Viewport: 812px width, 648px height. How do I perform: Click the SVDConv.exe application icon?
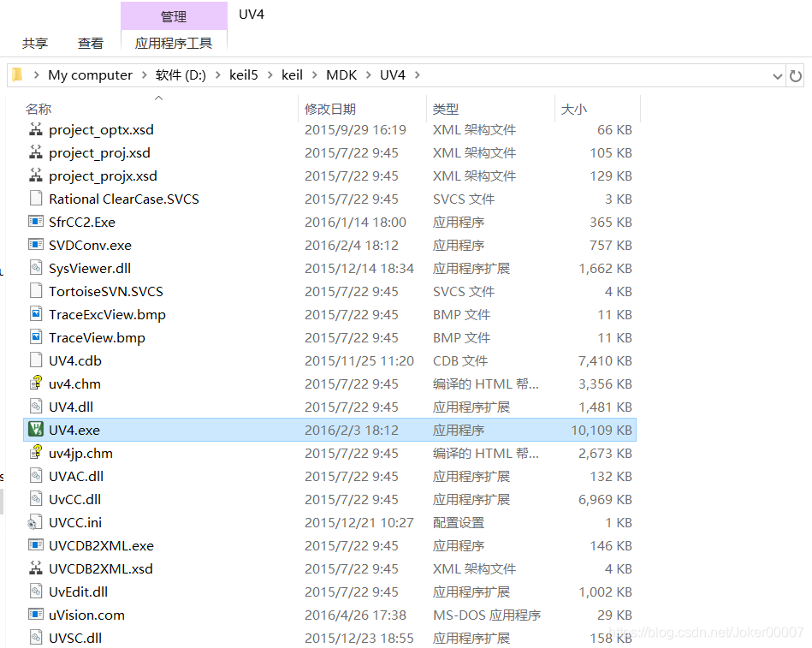[x=35, y=245]
